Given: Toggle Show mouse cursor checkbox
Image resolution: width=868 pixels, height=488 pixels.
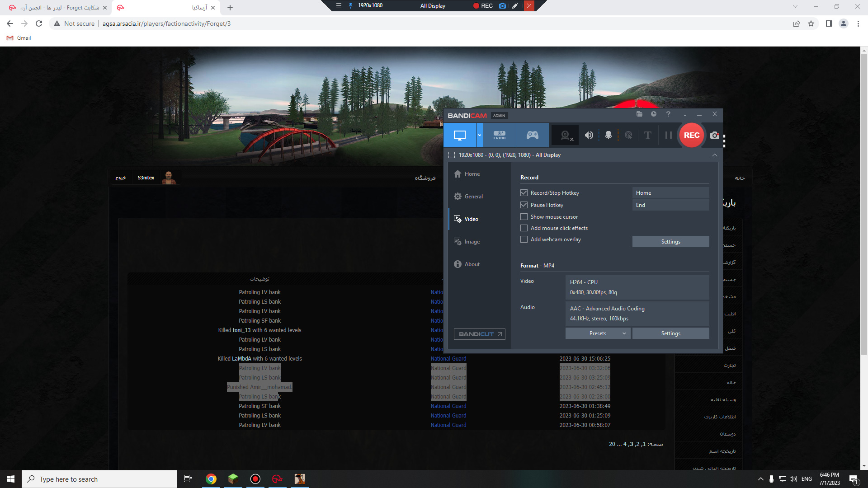Looking at the screenshot, I should coord(524,216).
